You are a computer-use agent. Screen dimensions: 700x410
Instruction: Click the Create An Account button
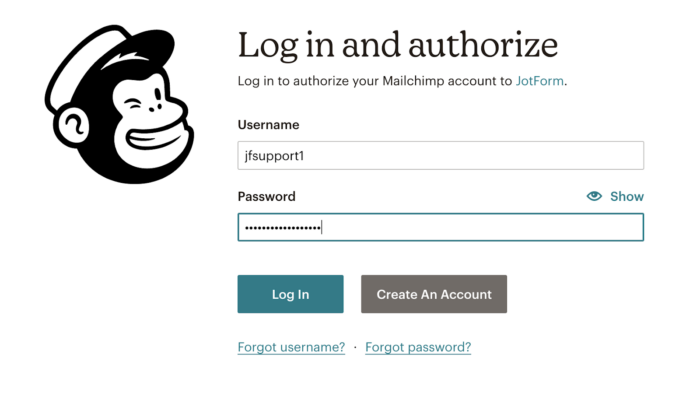pos(434,294)
